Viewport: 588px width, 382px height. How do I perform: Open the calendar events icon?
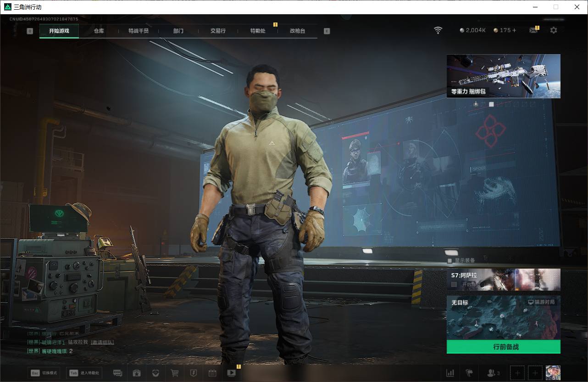coord(212,373)
